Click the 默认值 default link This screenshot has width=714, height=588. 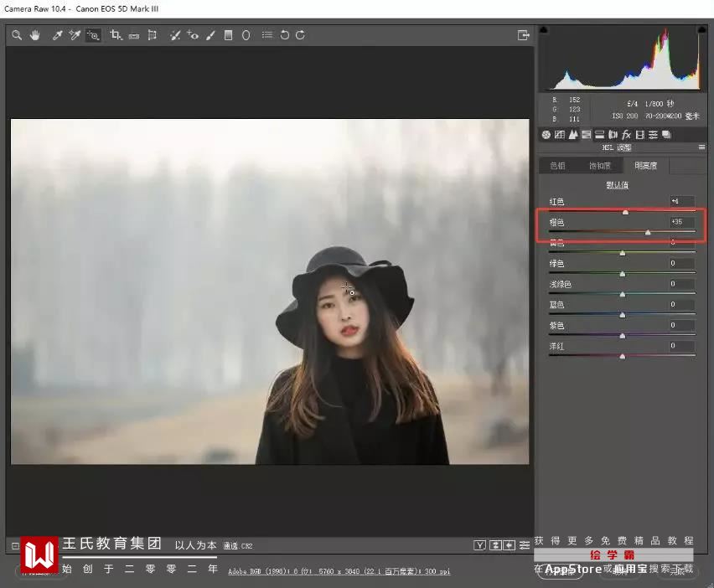617,185
